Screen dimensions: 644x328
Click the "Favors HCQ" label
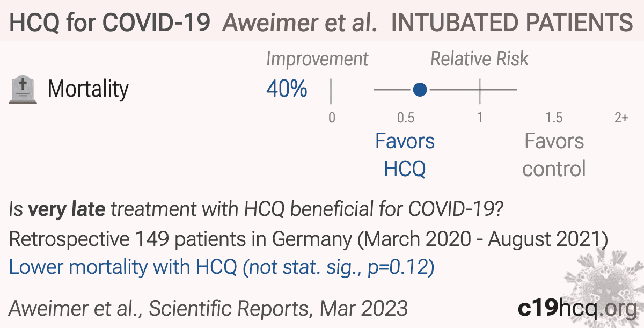click(x=405, y=155)
